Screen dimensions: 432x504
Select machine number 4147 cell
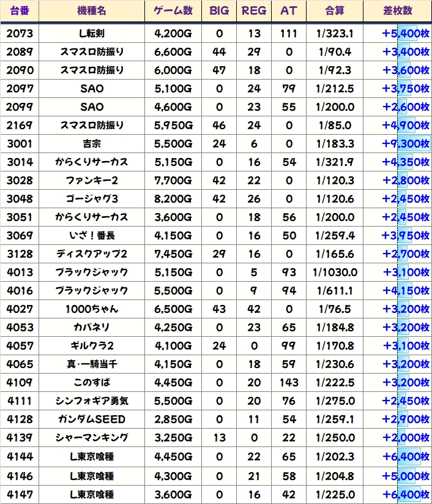tap(20, 494)
